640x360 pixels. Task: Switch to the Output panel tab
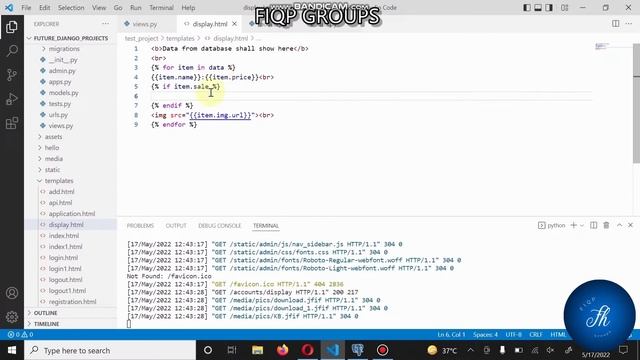176,226
